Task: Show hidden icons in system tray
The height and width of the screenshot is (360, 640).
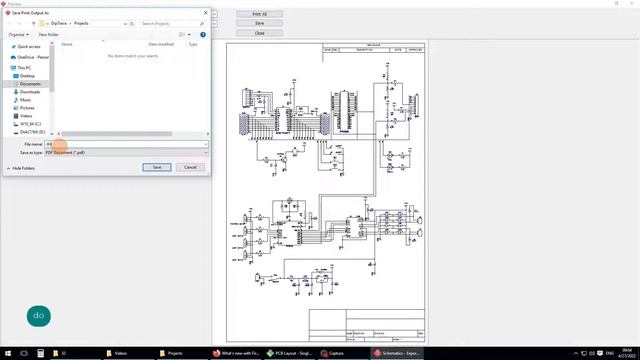Action: point(576,353)
